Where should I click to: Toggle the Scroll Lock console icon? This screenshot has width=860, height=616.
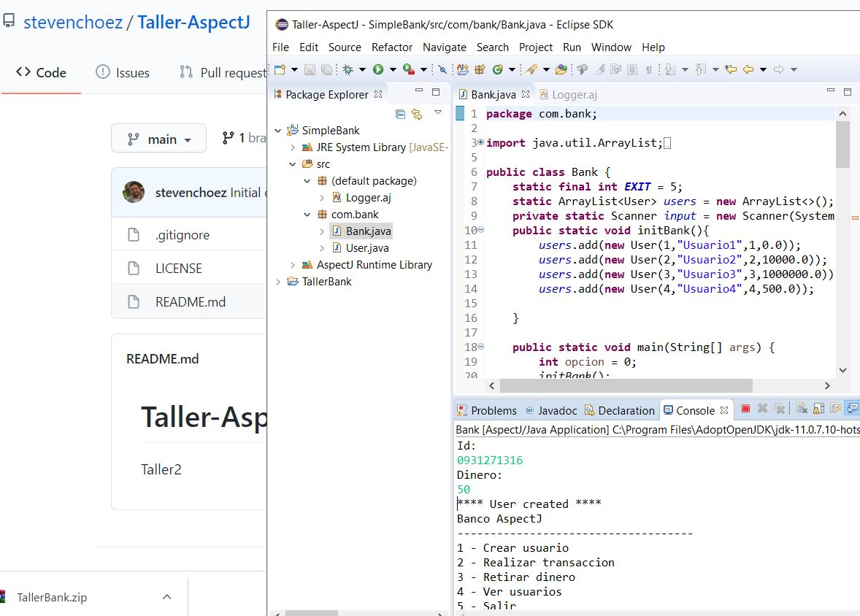click(x=819, y=409)
